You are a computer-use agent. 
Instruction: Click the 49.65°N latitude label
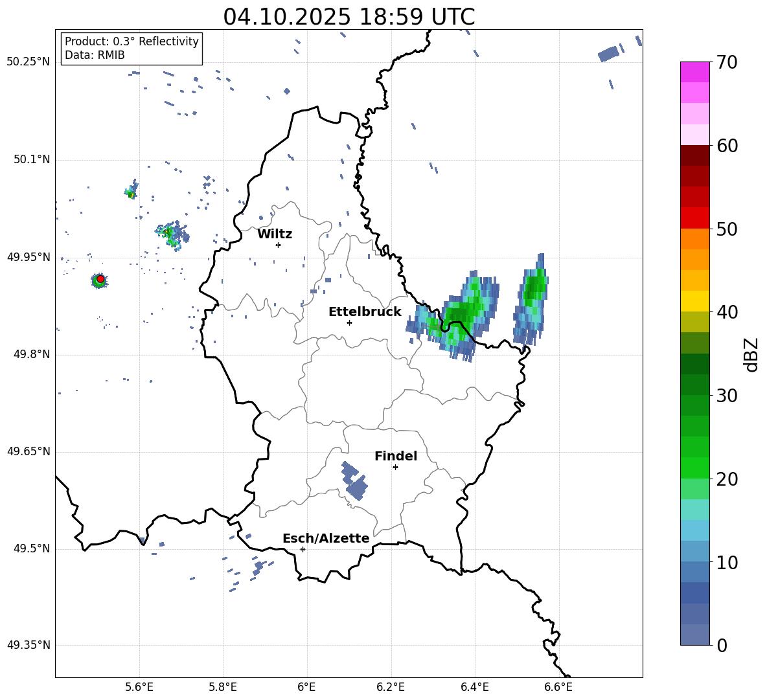point(29,451)
